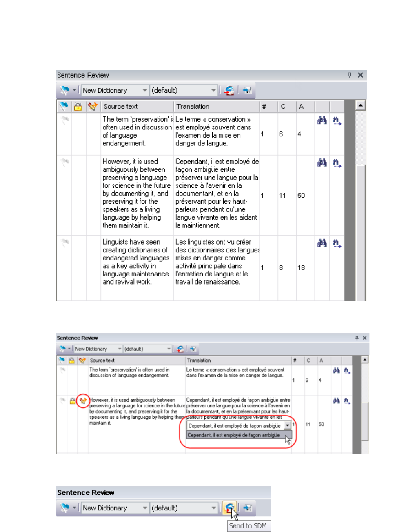Open flag dropdown arrow in third panel toolbar
The height and width of the screenshot is (532, 406).
click(74, 508)
